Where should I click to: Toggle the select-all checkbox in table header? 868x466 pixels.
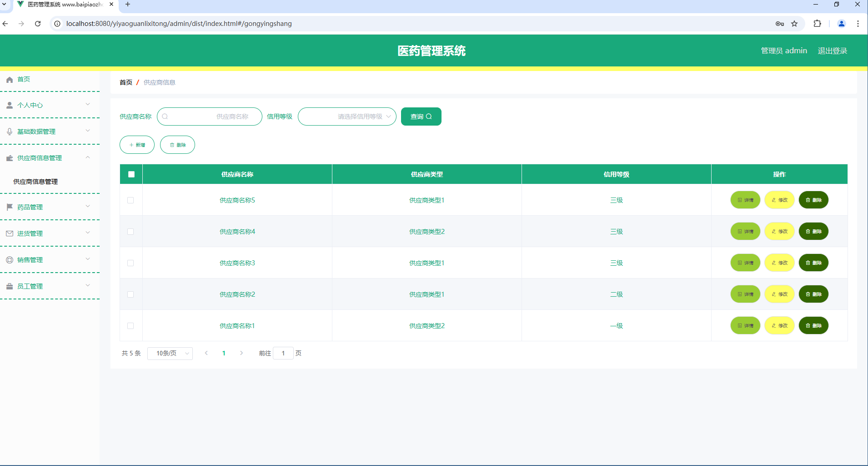[131, 174]
